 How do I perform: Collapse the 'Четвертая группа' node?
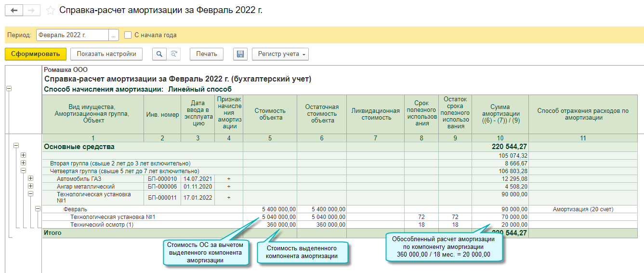pos(23,171)
